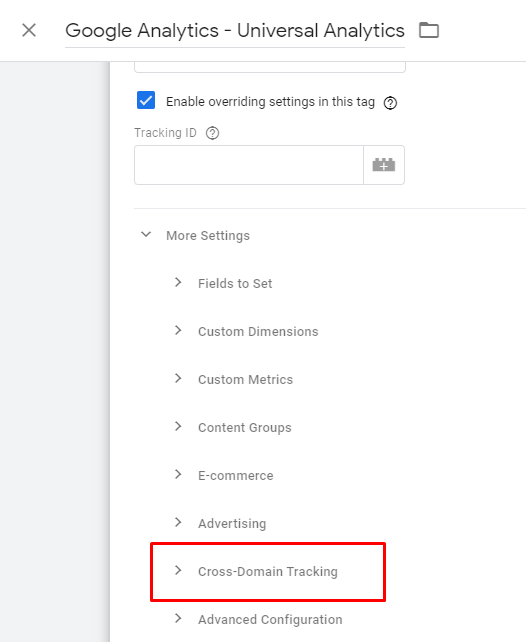Insert variable via Tracking ID brick icon

(384, 165)
